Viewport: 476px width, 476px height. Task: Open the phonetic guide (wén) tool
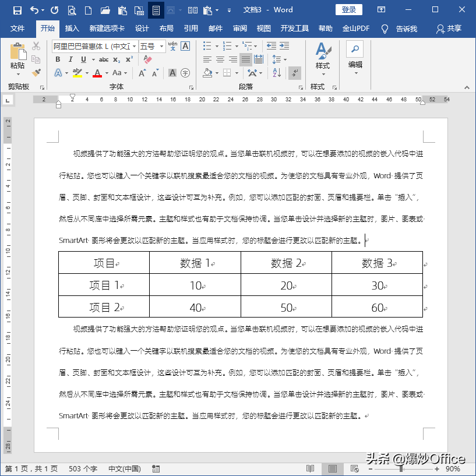click(172, 46)
